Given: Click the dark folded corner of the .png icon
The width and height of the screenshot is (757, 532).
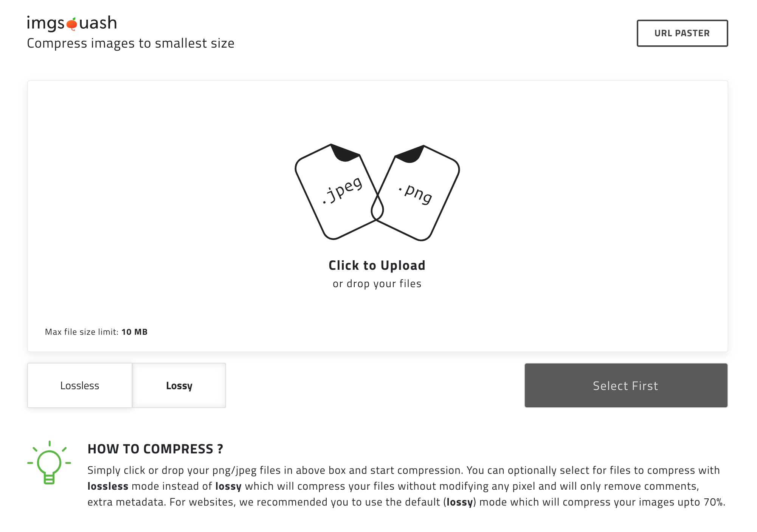Looking at the screenshot, I should (x=411, y=154).
